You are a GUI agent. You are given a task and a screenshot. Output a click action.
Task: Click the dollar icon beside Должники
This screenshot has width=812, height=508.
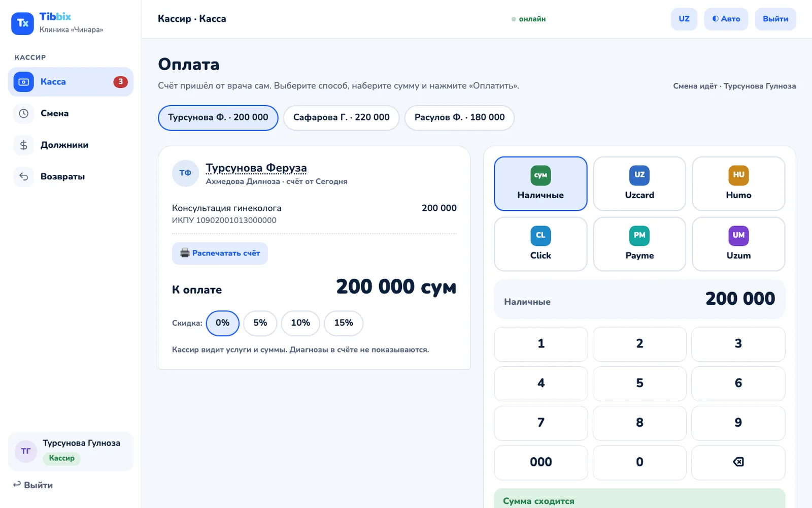(x=23, y=145)
